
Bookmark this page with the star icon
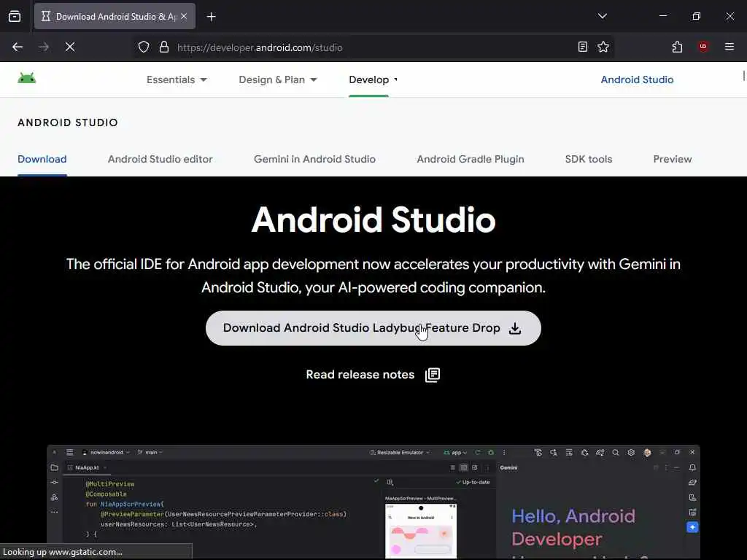603,47
